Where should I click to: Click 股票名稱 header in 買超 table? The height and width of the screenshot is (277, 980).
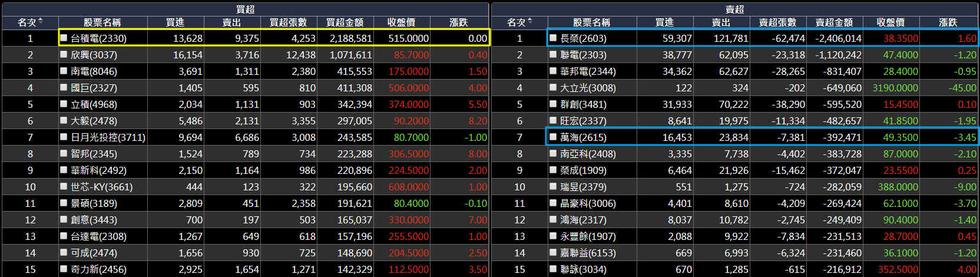[102, 22]
